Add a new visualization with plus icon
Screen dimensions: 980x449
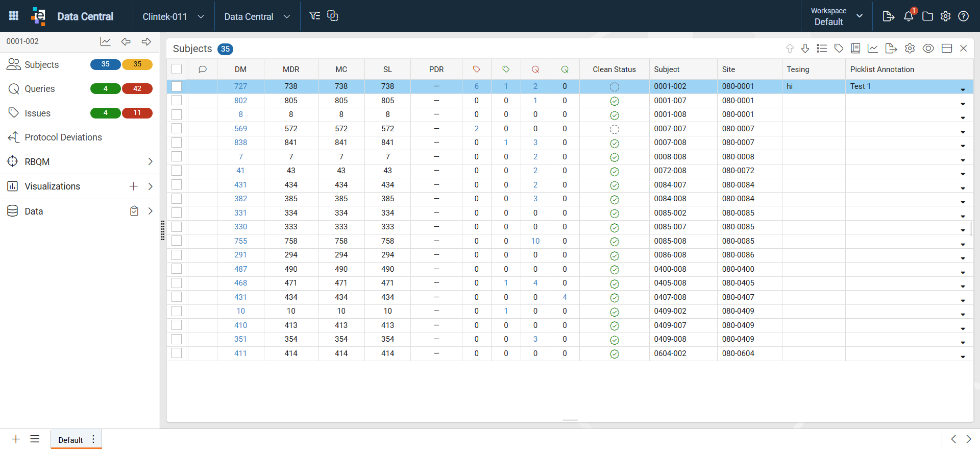(x=134, y=186)
